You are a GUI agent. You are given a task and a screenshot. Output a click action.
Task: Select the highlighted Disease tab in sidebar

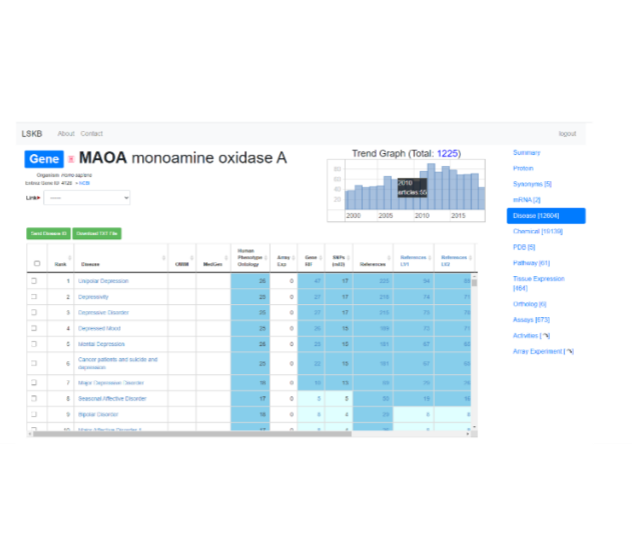(x=546, y=216)
